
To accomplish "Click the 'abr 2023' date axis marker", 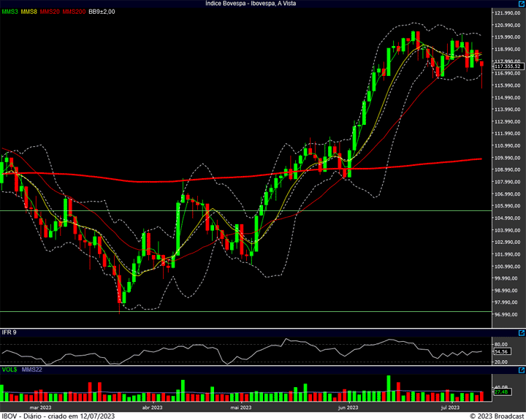I will [x=151, y=407].
